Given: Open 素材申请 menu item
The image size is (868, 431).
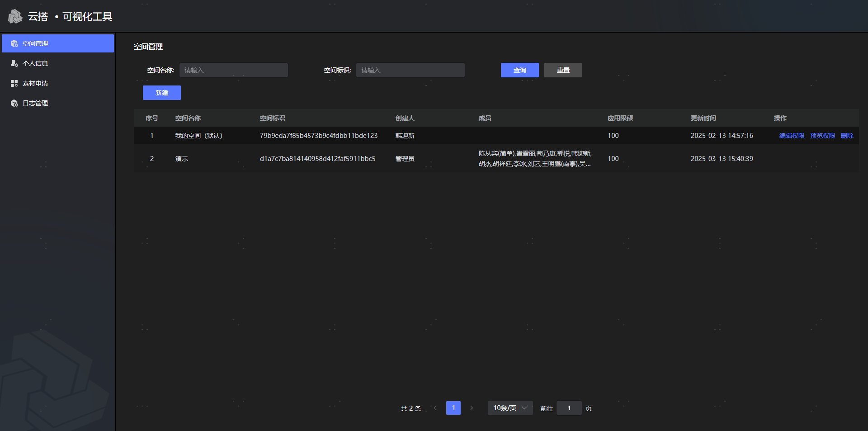Looking at the screenshot, I should pyautogui.click(x=35, y=83).
